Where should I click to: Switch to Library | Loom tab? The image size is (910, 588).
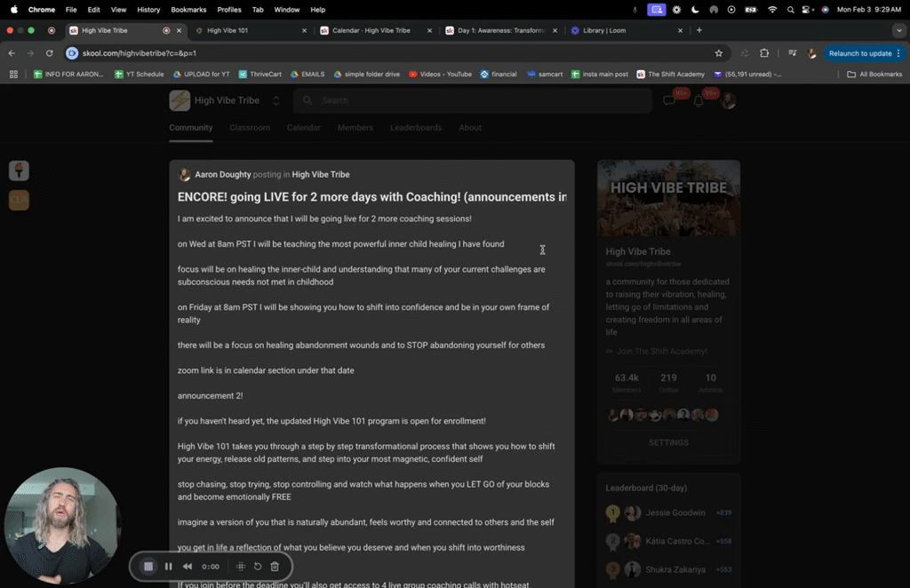coord(627,30)
